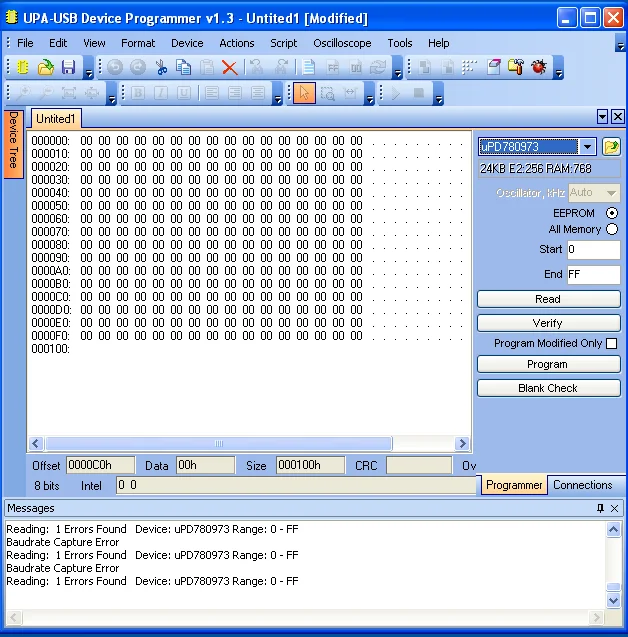Click the Zoom Out magnifier icon
Image resolution: width=628 pixels, height=637 pixels.
[46, 93]
